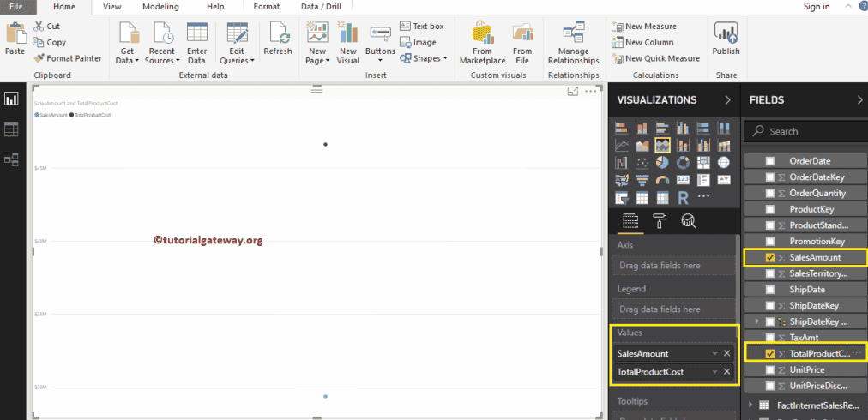Switch to the Data view in the left sidebar
Image resolution: width=868 pixels, height=420 pixels.
(x=11, y=129)
